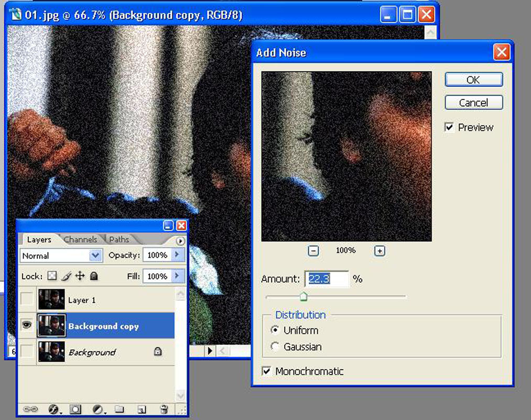Open the Opacity slider arrow
The width and height of the screenshot is (531, 420).
[177, 255]
